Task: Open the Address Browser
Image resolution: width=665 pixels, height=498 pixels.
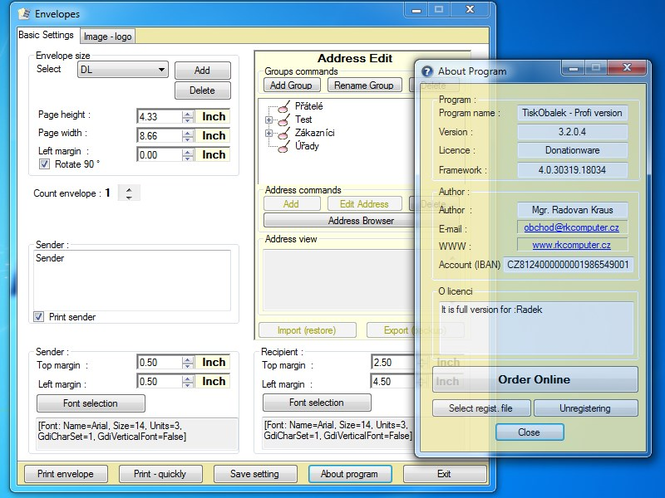Action: (361, 220)
